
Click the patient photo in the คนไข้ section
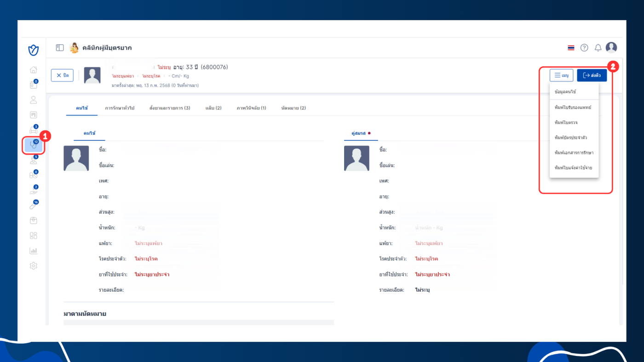pyautogui.click(x=76, y=158)
